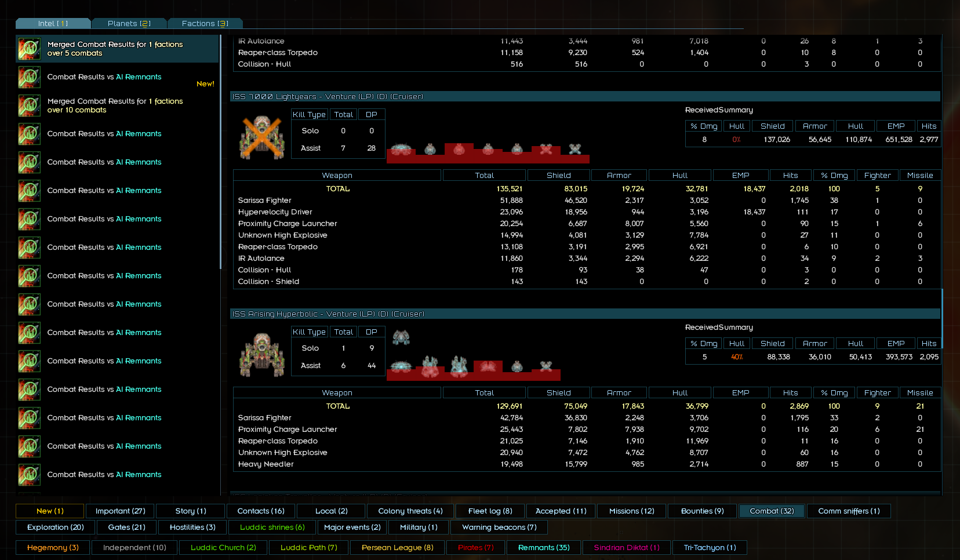Toggle the Combat (32) intel filter
Viewport: 960px width, 560px height.
pyautogui.click(x=772, y=511)
